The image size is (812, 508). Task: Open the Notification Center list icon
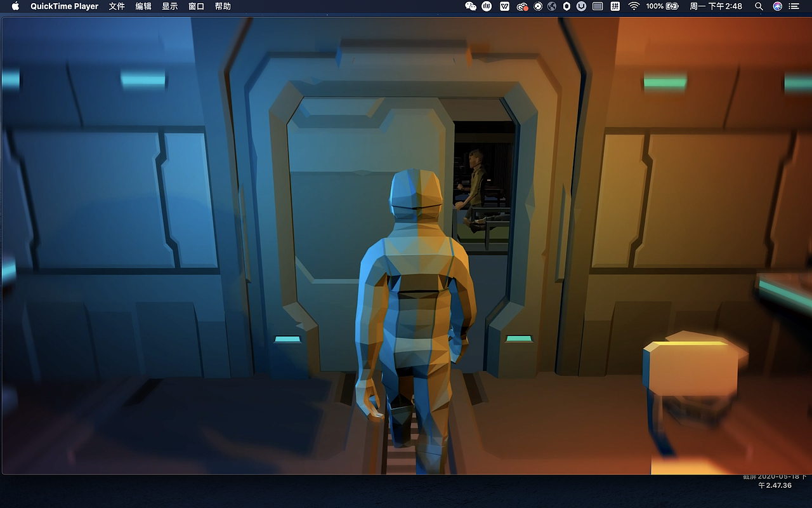point(794,6)
